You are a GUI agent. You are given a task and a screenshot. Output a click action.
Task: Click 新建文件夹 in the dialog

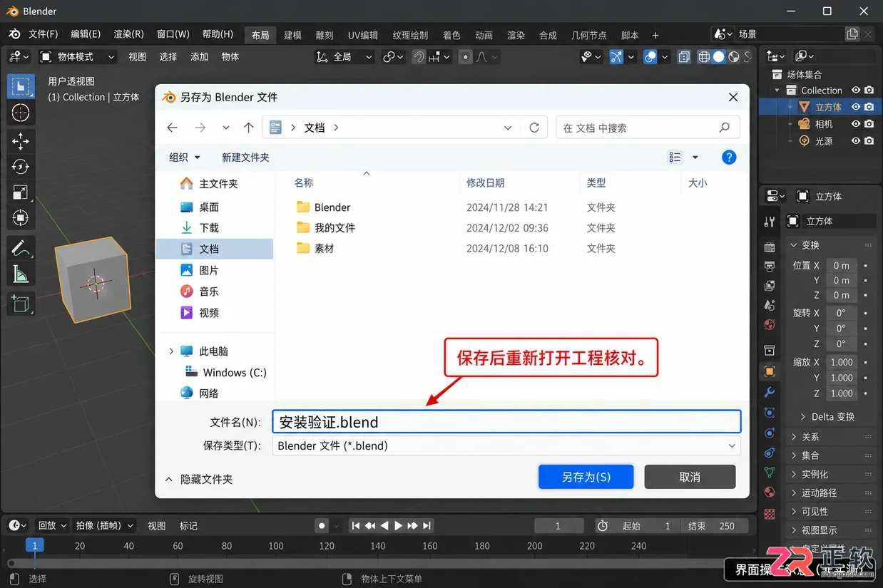click(245, 158)
